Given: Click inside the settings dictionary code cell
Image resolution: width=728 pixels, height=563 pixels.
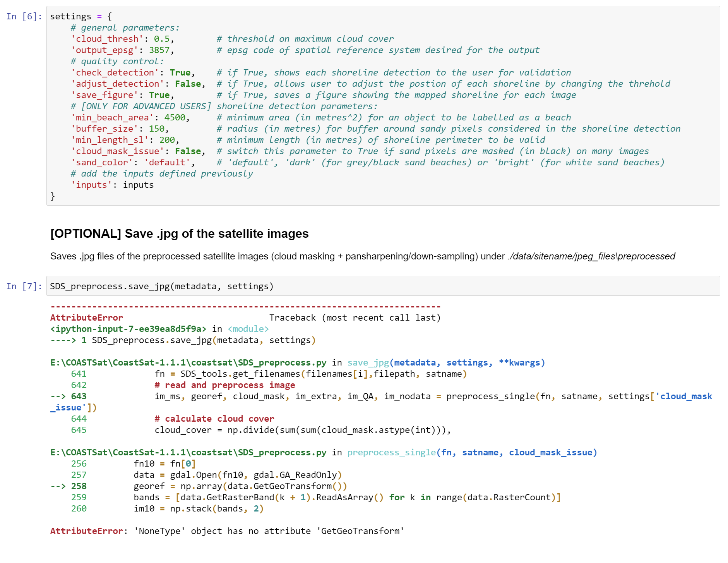Looking at the screenshot, I should coord(383,106).
